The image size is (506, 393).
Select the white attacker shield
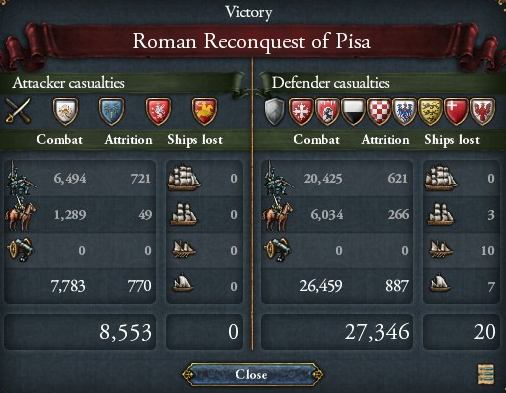(66, 111)
